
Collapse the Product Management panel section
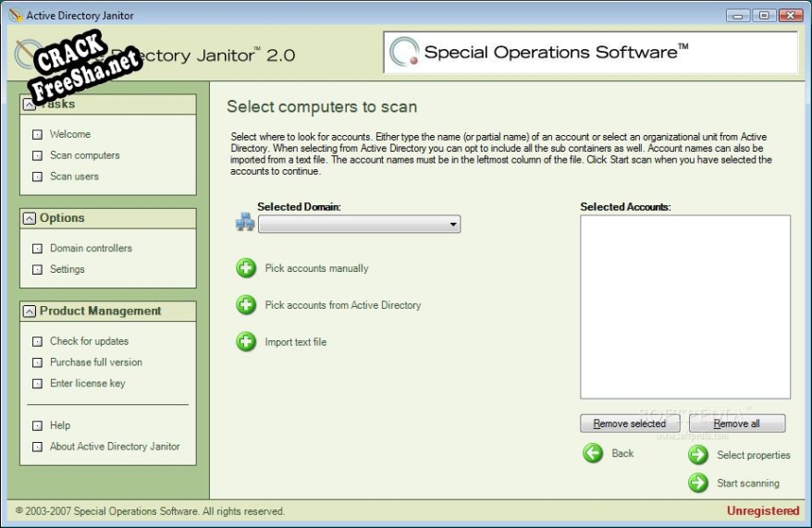30,312
